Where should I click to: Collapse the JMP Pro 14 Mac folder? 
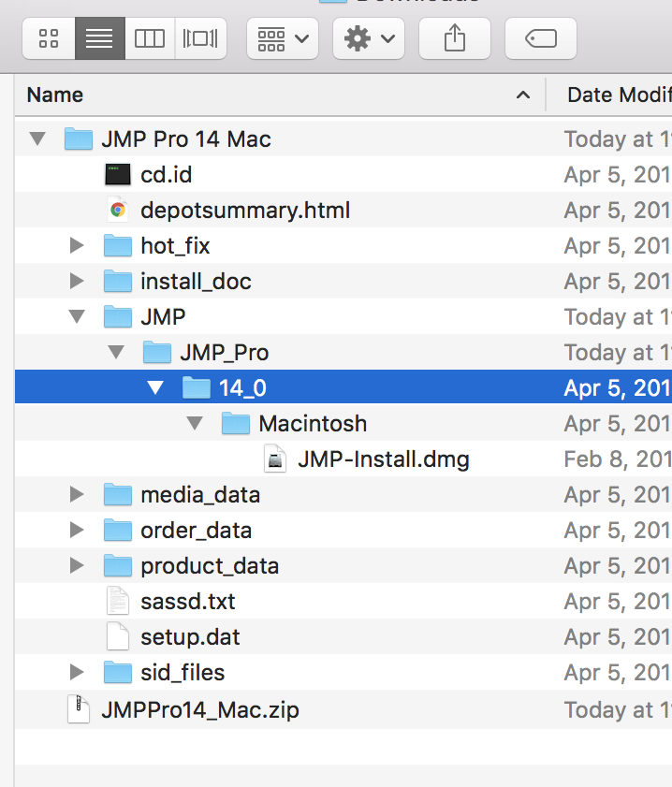click(x=36, y=138)
